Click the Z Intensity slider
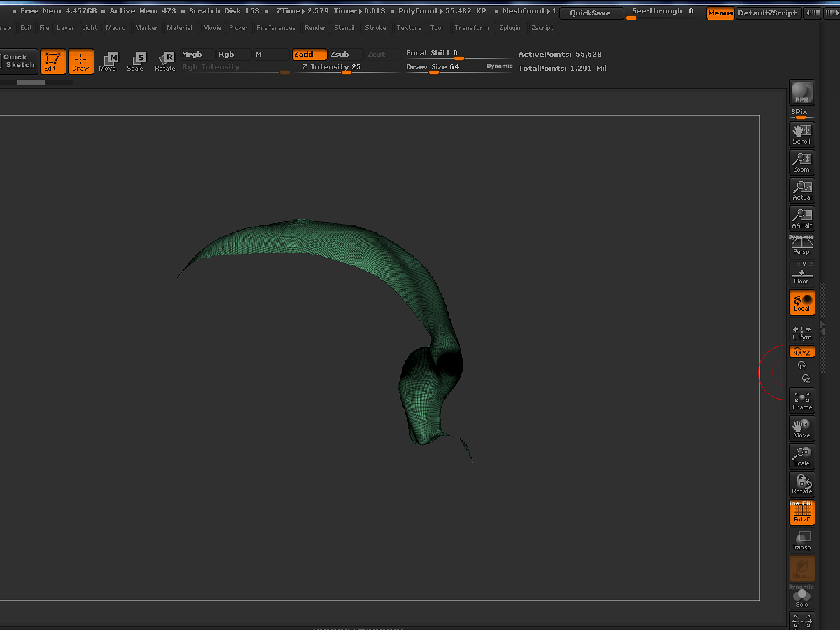 pyautogui.click(x=346, y=68)
